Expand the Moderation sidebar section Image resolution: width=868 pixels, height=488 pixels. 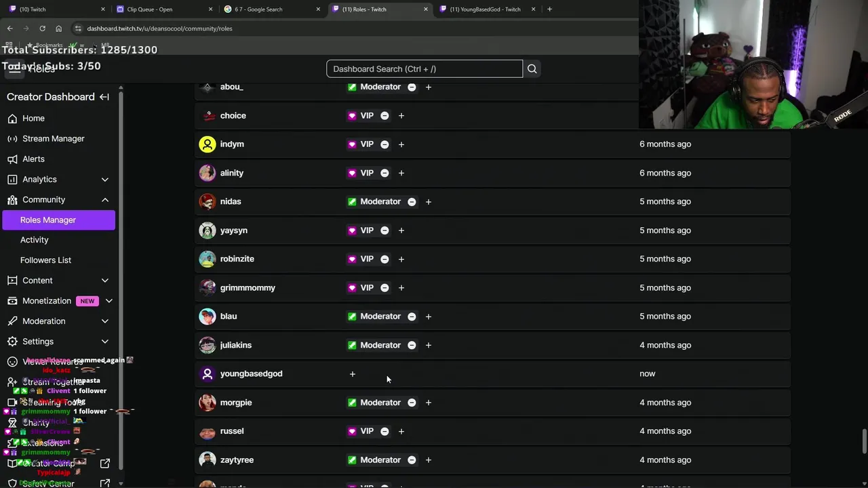tap(104, 321)
